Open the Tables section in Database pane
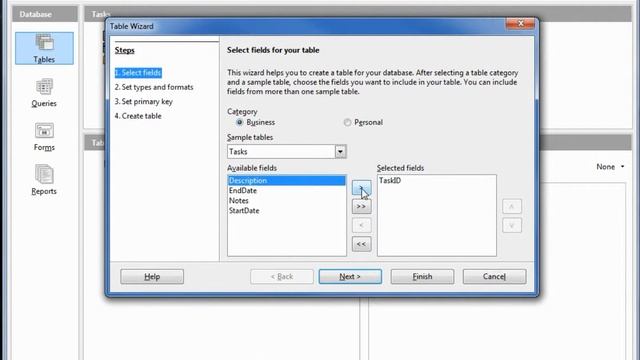Viewport: 640px width, 360px height. coord(44,48)
